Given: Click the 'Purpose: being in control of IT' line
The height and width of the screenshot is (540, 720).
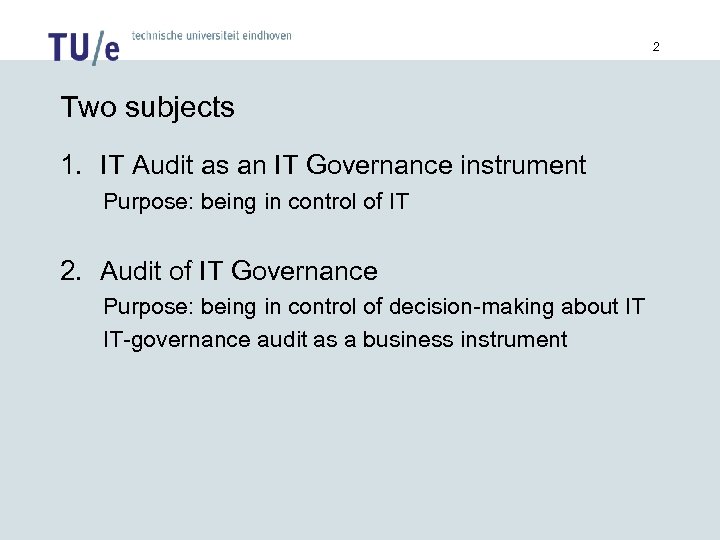Looking at the screenshot, I should coord(256,202).
